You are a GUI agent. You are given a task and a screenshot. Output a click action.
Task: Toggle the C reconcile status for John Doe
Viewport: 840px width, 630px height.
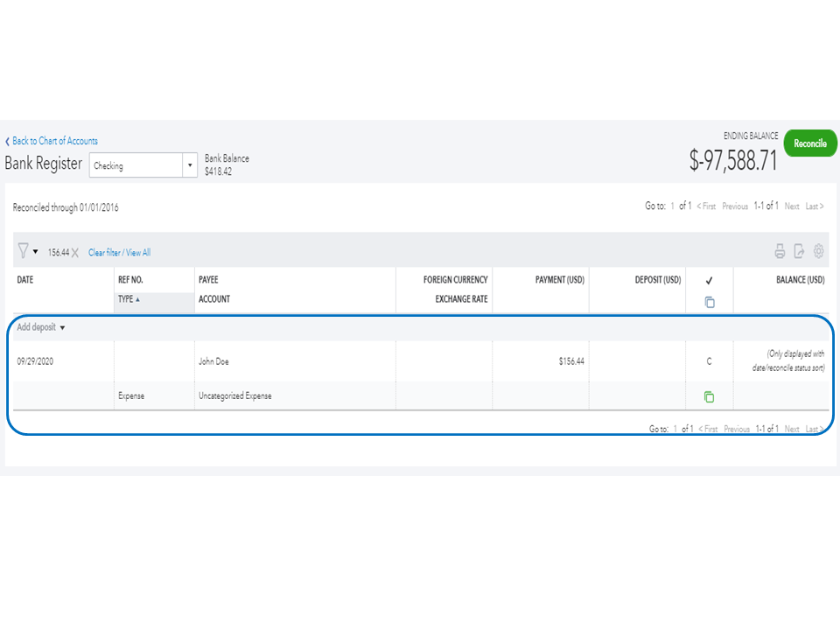[x=709, y=361]
